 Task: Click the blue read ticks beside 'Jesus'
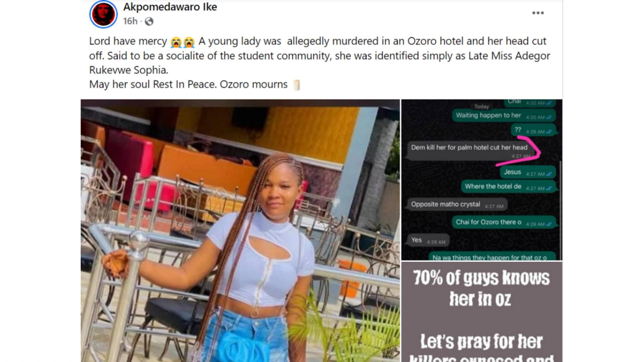coord(549,174)
